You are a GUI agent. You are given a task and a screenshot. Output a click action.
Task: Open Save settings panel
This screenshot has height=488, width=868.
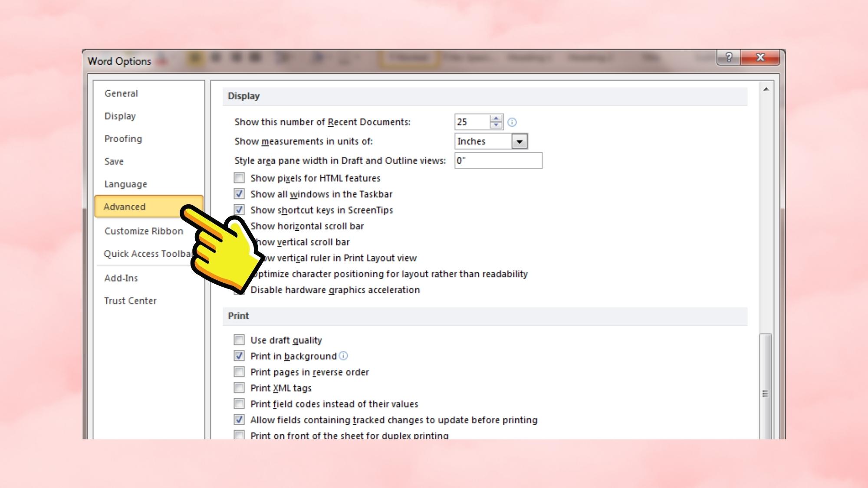114,161
